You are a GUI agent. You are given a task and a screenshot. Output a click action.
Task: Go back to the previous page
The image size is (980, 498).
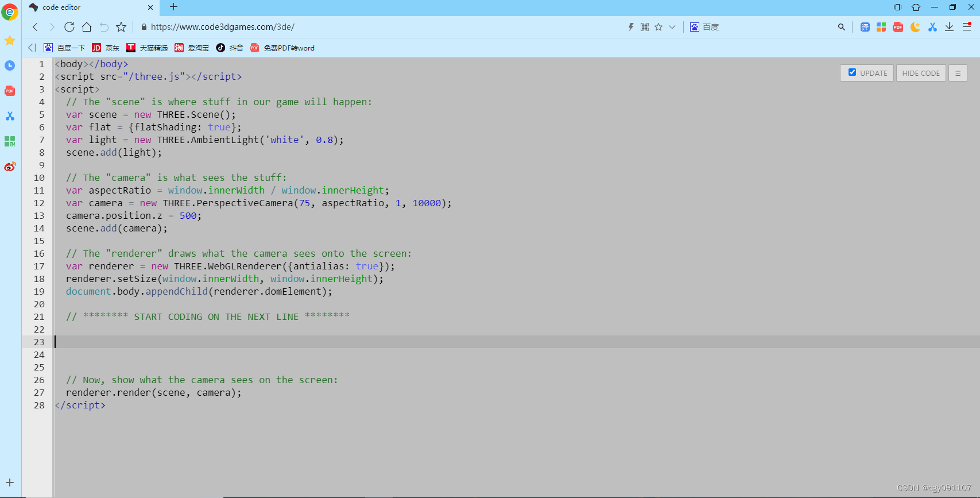(x=36, y=27)
